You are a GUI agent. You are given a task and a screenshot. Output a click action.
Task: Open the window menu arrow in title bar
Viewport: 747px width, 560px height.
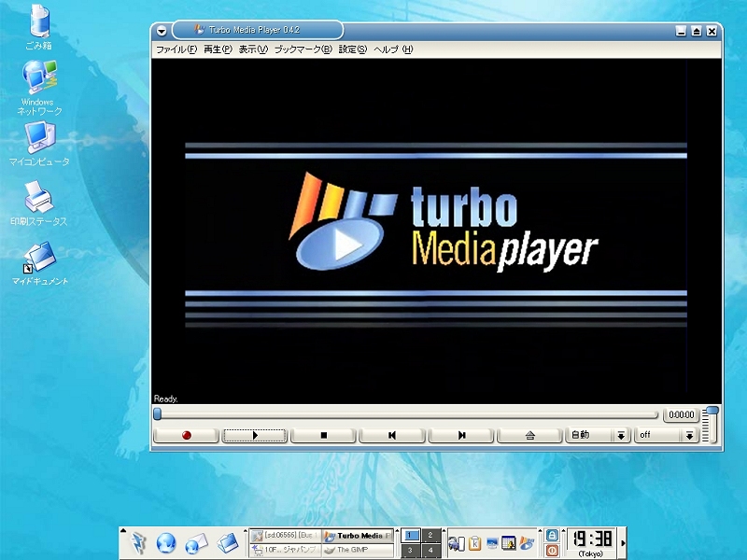[x=162, y=32]
